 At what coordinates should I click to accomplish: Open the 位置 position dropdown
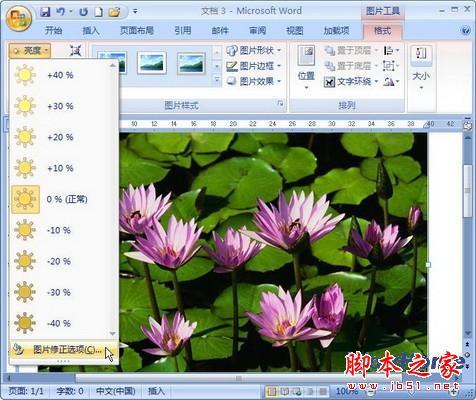[x=306, y=68]
